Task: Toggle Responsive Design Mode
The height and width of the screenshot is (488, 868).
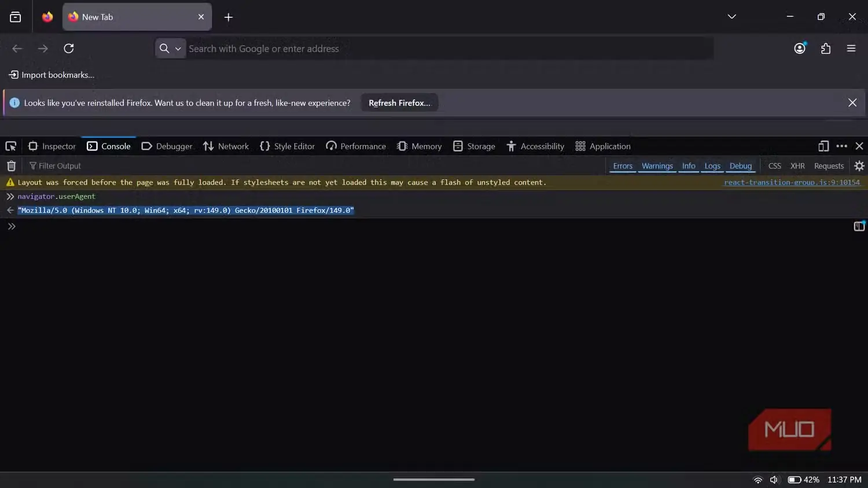Action: pos(823,146)
